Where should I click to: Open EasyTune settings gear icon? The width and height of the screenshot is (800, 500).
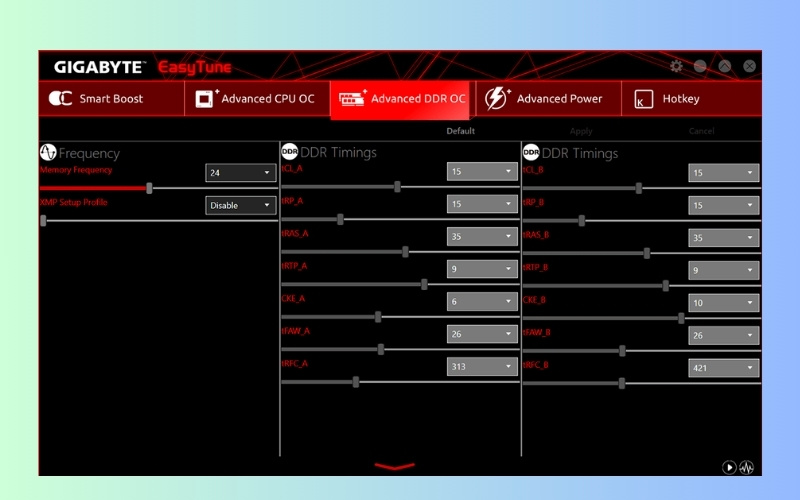pyautogui.click(x=676, y=66)
